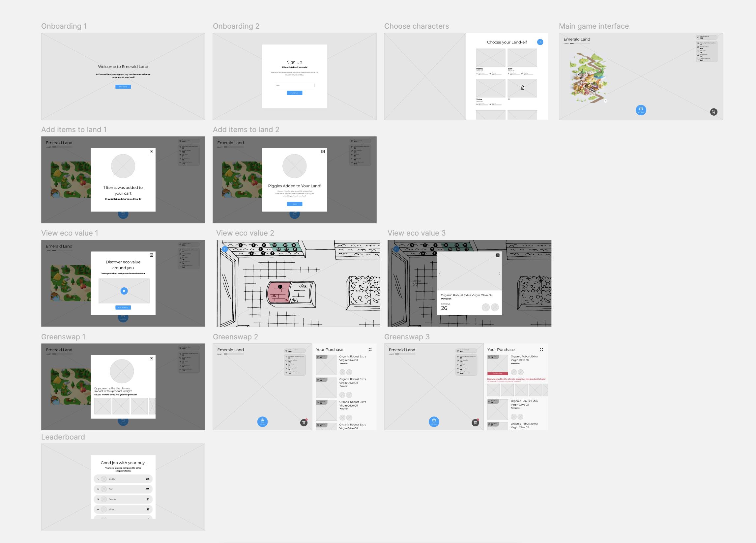Viewport: 756px width, 543px height.
Task: Click the blue Start Game button in Onboarding 1
Action: pos(123,87)
